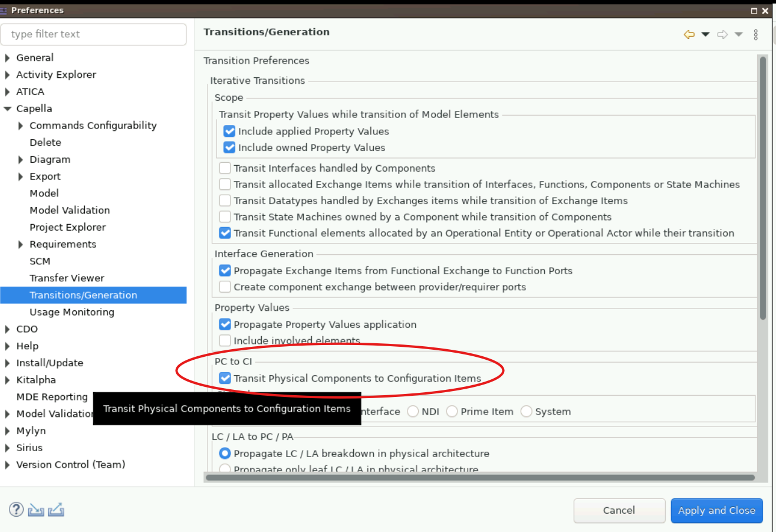The image size is (776, 532).
Task: Enable Transit allocated Exchange Items checkbox
Action: 225,185
